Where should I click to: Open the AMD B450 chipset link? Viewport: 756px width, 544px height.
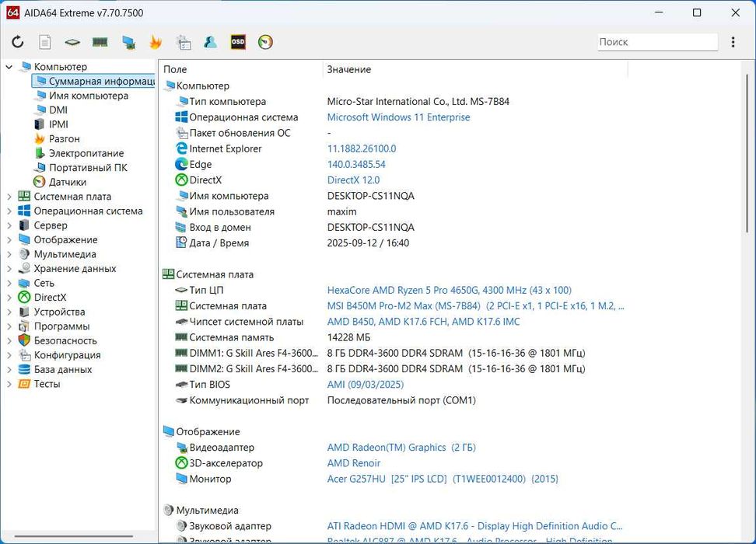[423, 322]
